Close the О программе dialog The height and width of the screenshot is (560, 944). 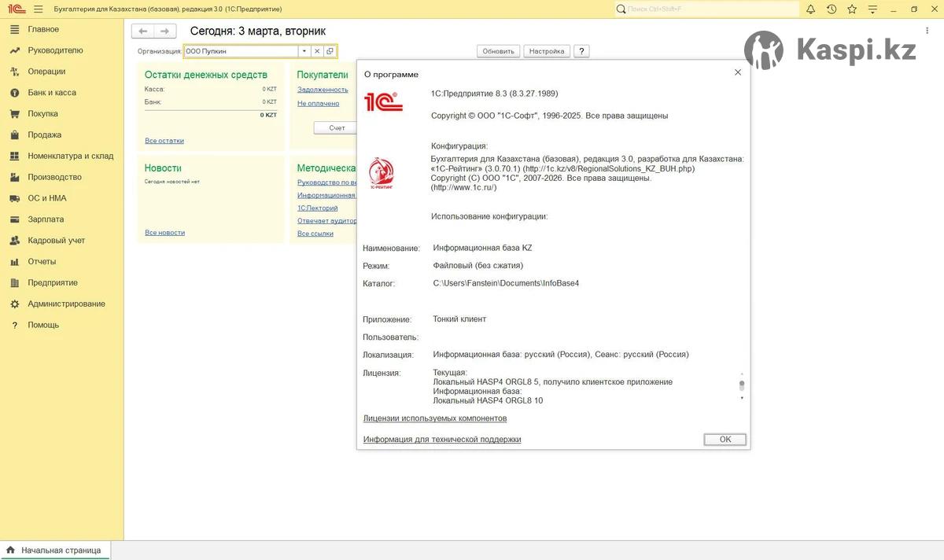tap(737, 72)
